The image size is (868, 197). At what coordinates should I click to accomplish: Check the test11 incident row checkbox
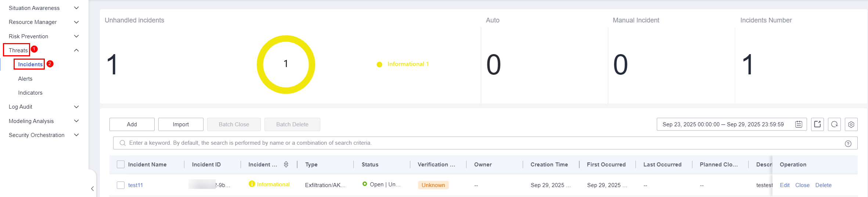click(120, 185)
